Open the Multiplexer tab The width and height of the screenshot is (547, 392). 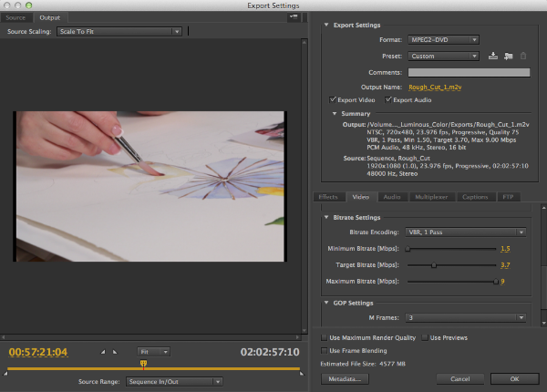pyautogui.click(x=431, y=197)
